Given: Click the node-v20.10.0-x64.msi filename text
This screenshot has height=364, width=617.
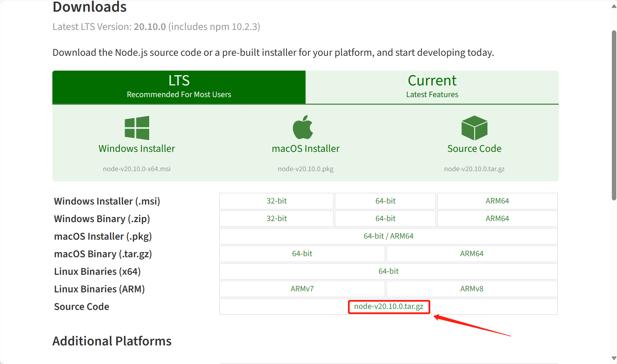Looking at the screenshot, I should tap(137, 169).
